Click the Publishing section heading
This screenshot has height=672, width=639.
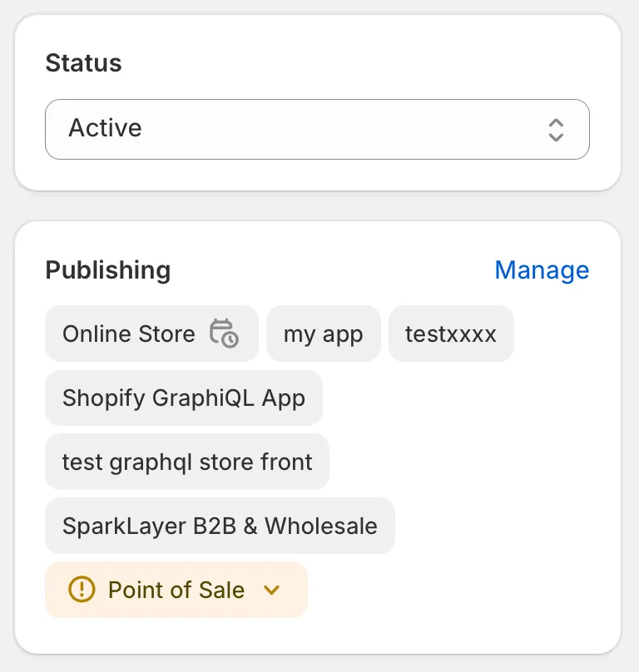[107, 269]
